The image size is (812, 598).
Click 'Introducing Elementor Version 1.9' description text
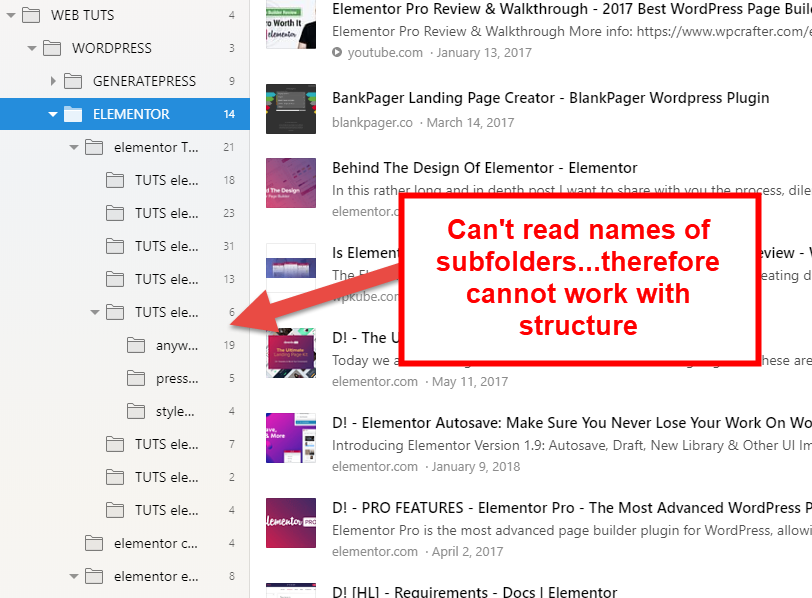coord(572,445)
